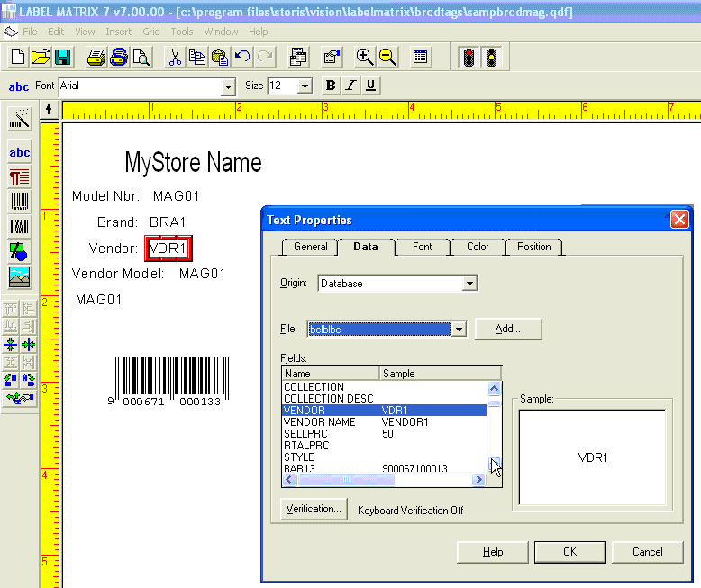Select the picture image tool
Screen dimensions: 701x588
tap(19, 276)
